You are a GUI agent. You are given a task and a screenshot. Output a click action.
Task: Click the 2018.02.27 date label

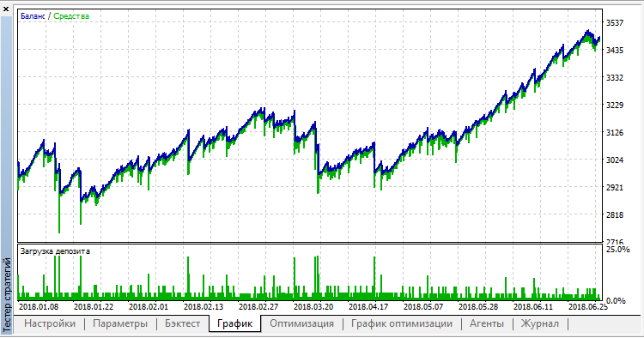pos(258,307)
